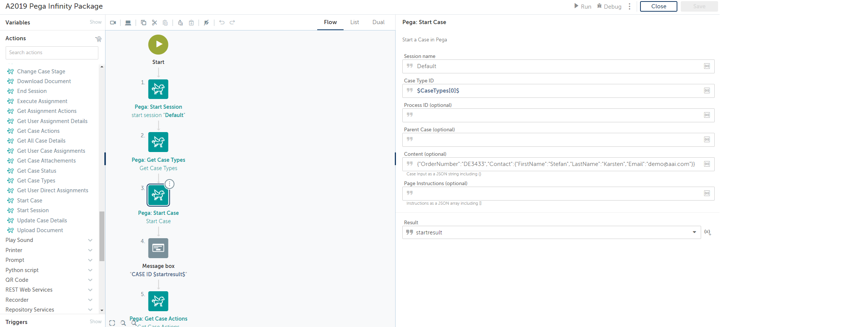Switch to the Dual view tab

tap(378, 22)
